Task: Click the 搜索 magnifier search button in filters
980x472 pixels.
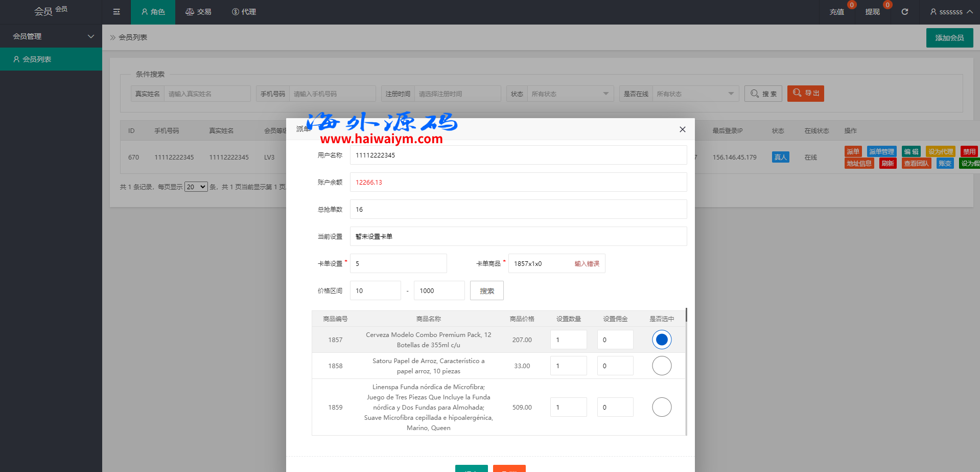Action: pos(763,94)
